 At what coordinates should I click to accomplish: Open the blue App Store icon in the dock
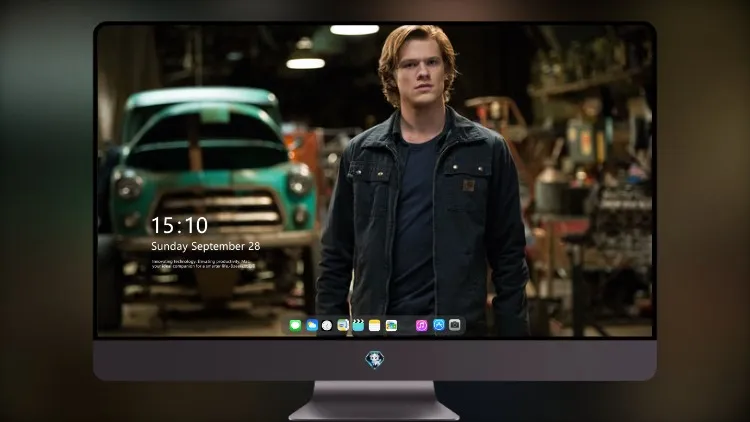coord(439,325)
